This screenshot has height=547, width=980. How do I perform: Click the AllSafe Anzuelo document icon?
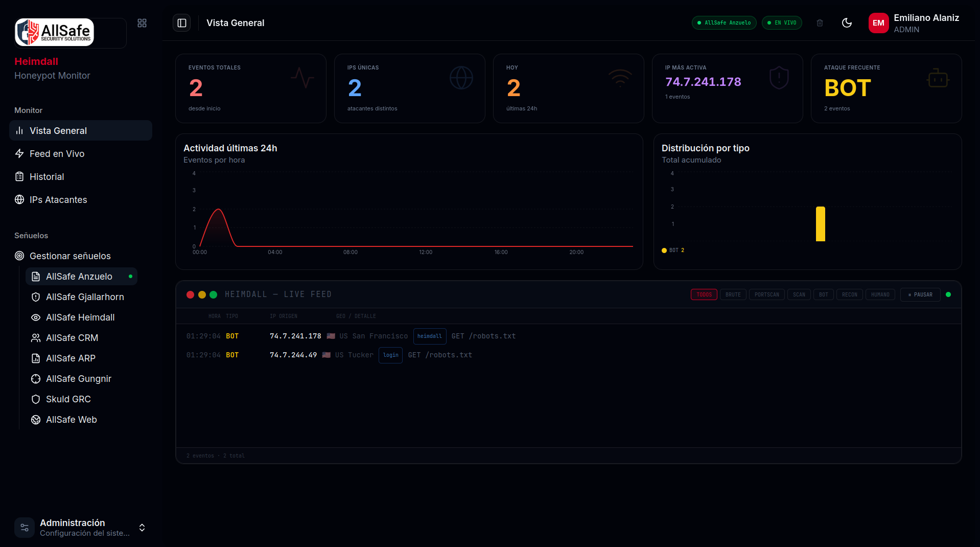[x=36, y=277]
